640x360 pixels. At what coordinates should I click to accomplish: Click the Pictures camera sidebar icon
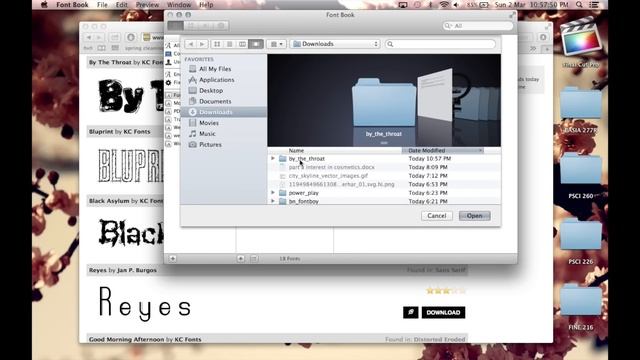[x=193, y=144]
